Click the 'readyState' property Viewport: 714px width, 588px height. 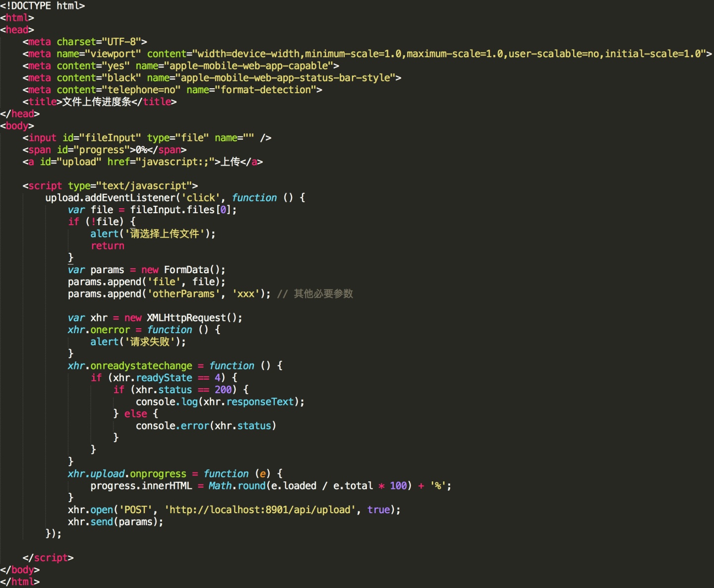[164, 378]
